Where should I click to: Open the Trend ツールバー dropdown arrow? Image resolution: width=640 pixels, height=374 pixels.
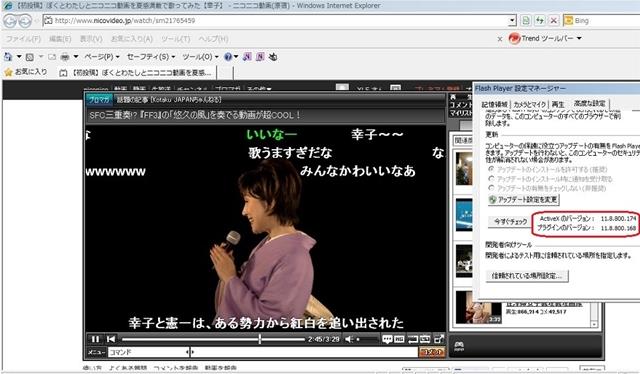579,38
